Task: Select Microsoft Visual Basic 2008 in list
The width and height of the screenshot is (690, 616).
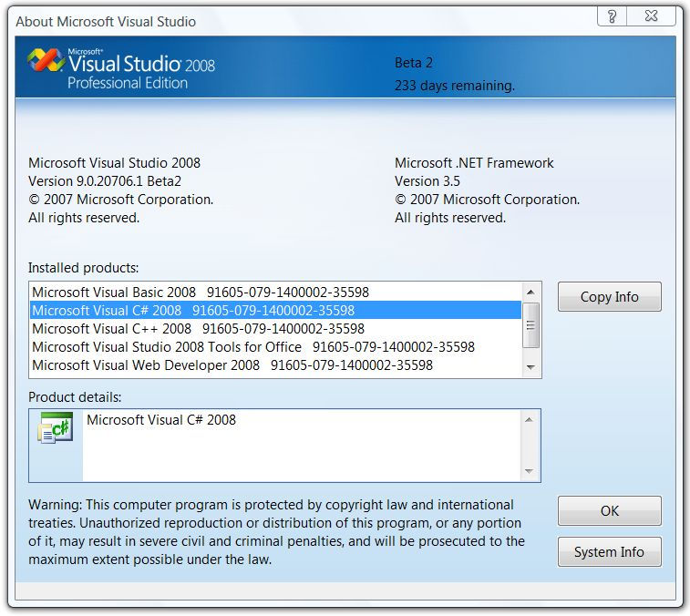Action: tap(276, 293)
